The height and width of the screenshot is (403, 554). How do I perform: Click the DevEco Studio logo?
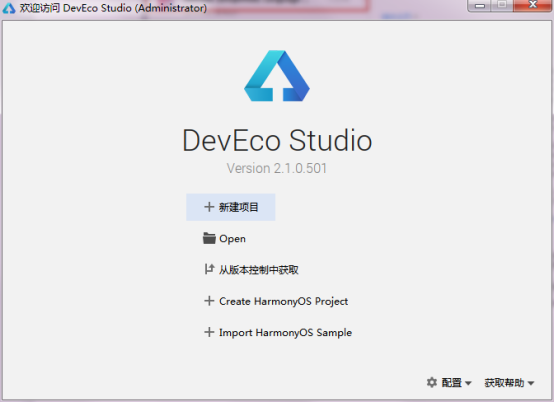pos(277,76)
